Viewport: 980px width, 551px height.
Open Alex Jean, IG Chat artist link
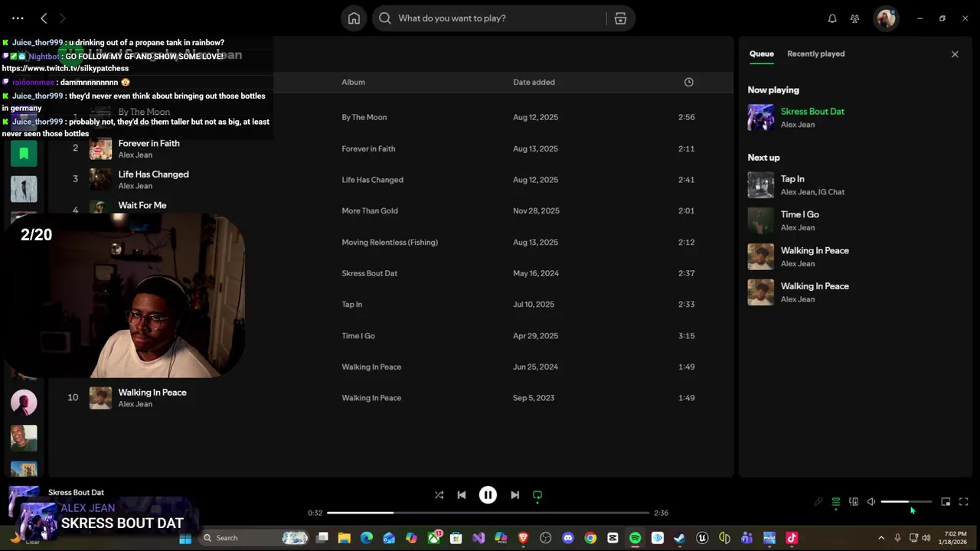pos(812,192)
